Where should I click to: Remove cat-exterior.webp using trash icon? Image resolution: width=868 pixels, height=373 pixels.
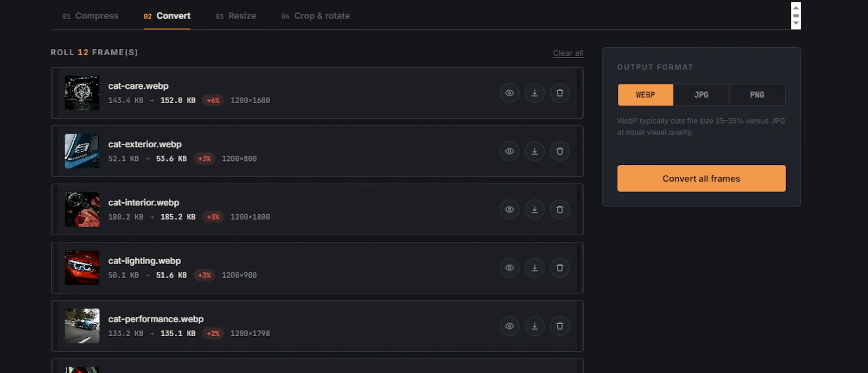pos(560,151)
